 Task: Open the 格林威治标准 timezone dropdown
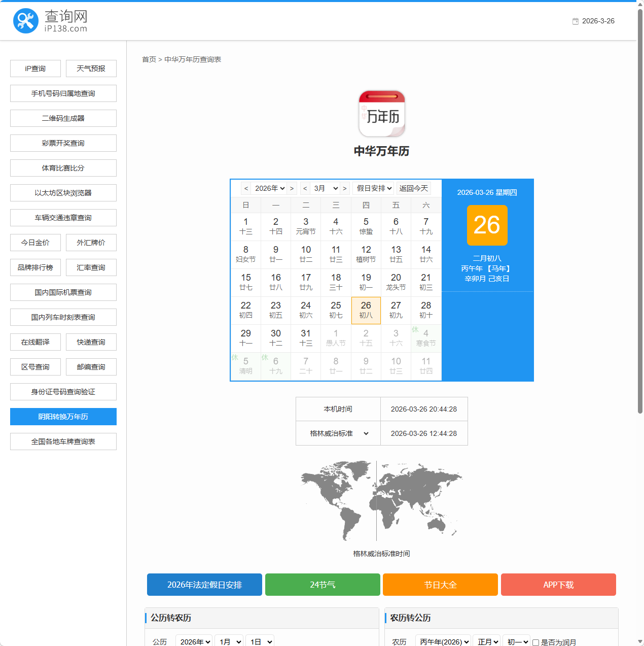[x=338, y=433]
